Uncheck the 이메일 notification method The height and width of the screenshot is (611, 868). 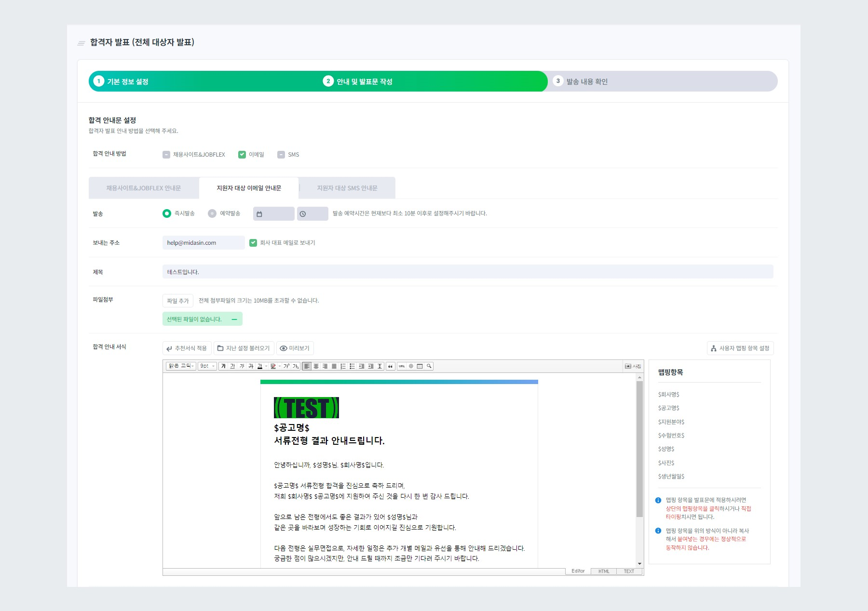tap(242, 154)
